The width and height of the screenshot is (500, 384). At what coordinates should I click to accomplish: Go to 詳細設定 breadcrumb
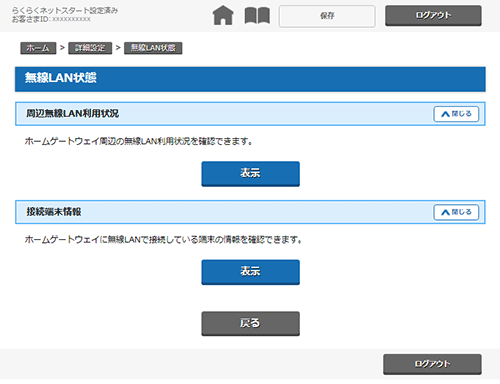(90, 48)
